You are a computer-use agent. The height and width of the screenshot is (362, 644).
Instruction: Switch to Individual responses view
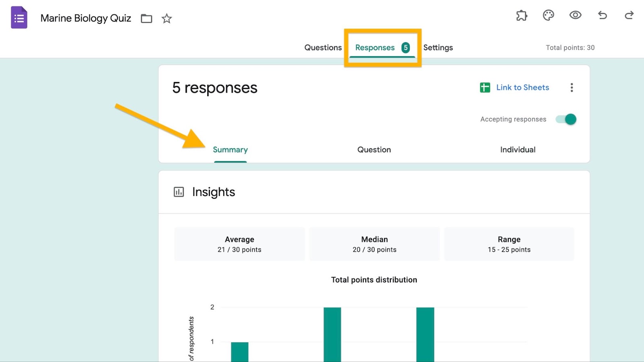[x=518, y=150]
